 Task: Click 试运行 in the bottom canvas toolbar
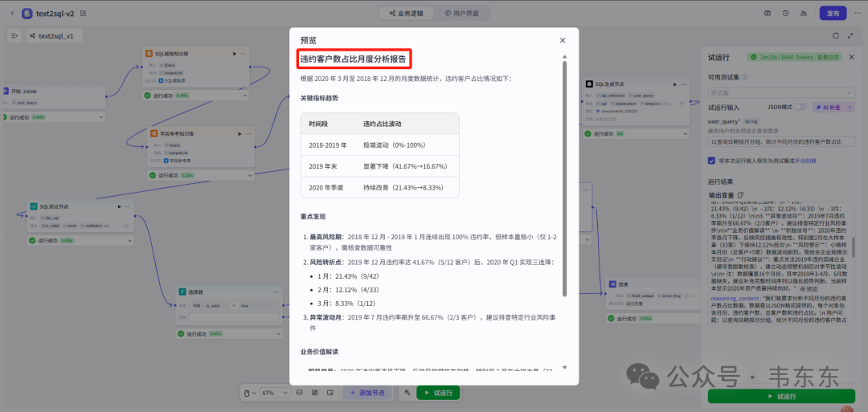click(x=438, y=393)
